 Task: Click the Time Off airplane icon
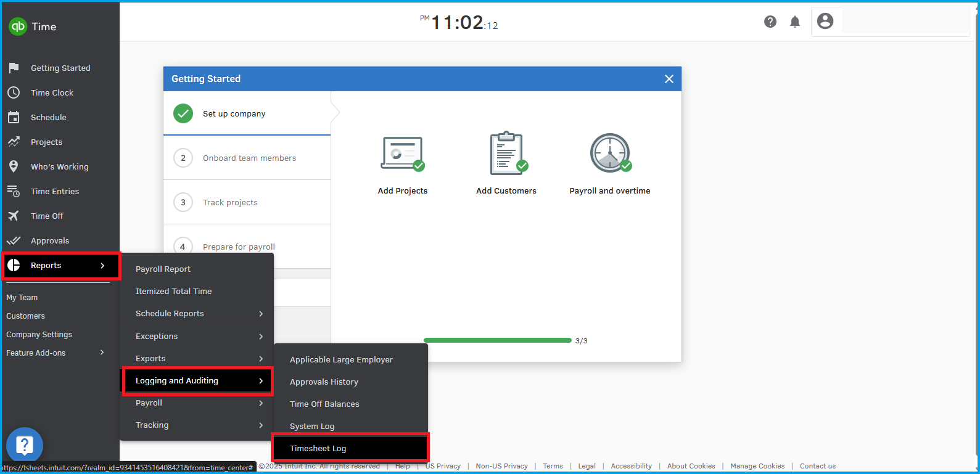click(14, 216)
